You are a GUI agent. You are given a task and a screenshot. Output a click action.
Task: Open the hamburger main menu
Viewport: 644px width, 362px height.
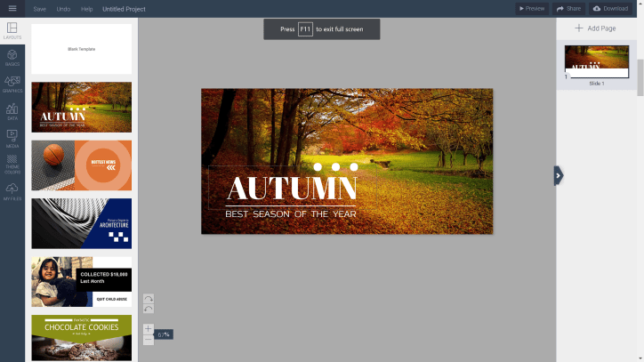(12, 8)
